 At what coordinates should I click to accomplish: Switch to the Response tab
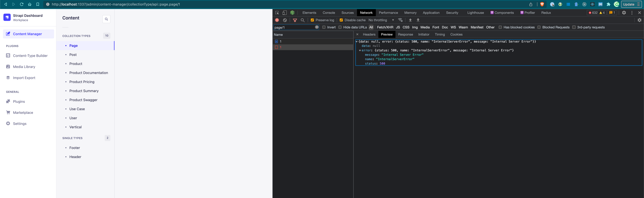click(x=405, y=34)
